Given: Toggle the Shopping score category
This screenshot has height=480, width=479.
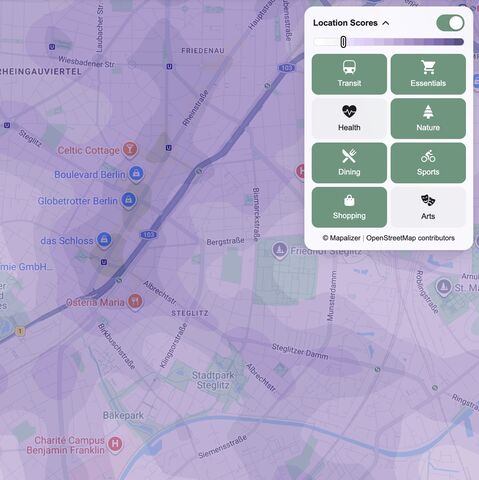Looking at the screenshot, I should [349, 207].
